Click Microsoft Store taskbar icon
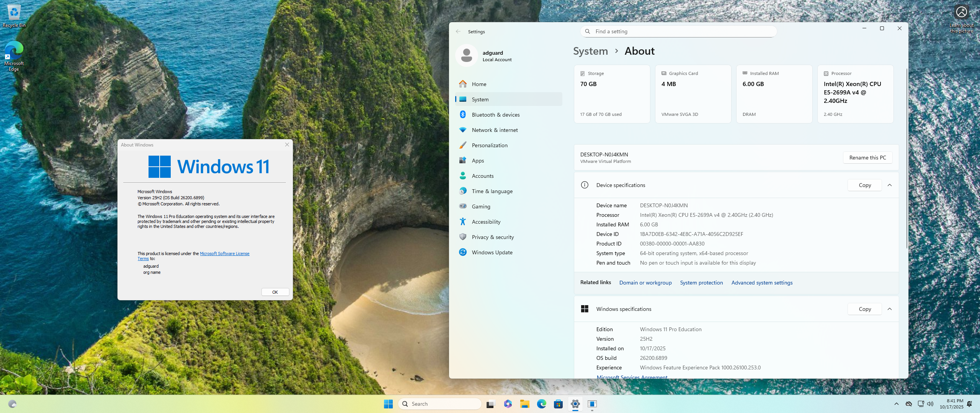Screen dimensions: 980x413 558,404
